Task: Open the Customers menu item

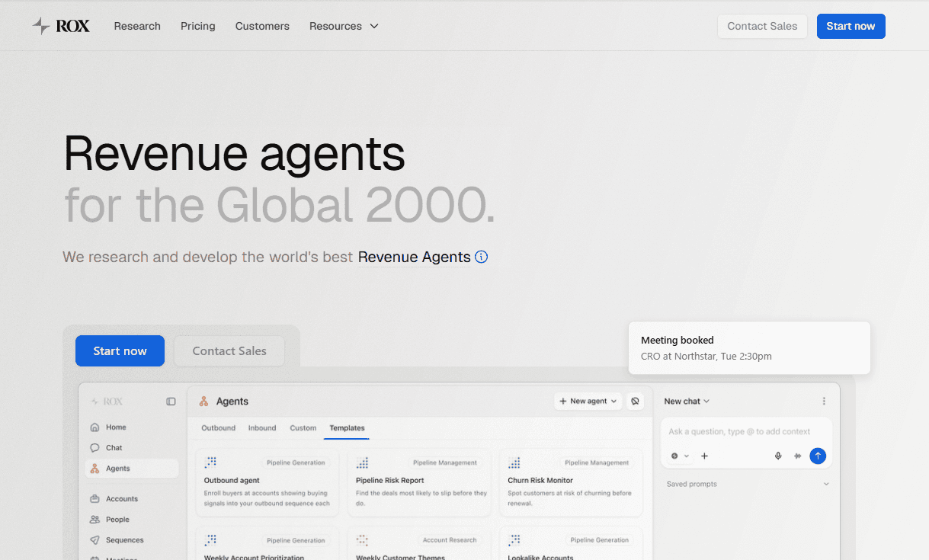Action: click(x=262, y=26)
